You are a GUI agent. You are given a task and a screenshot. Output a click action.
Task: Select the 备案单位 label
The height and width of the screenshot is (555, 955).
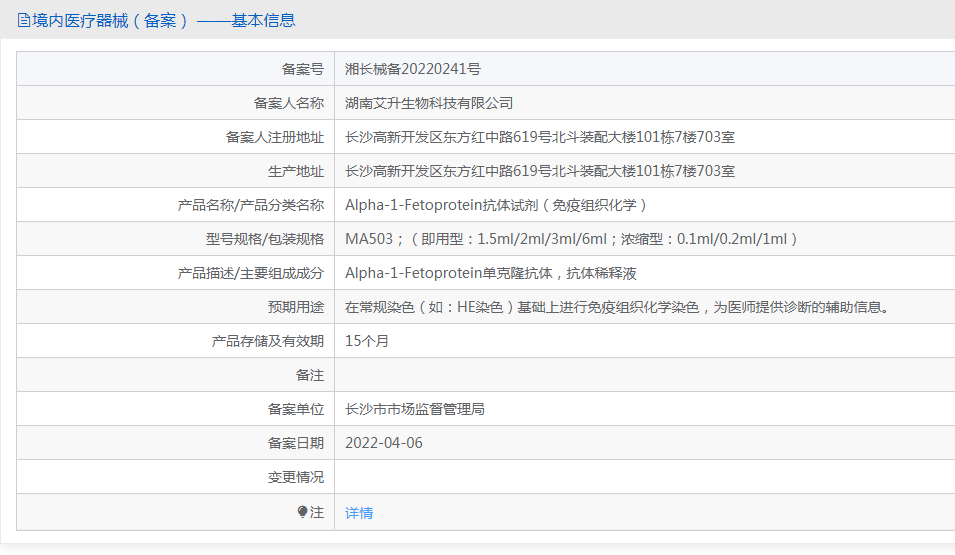296,409
